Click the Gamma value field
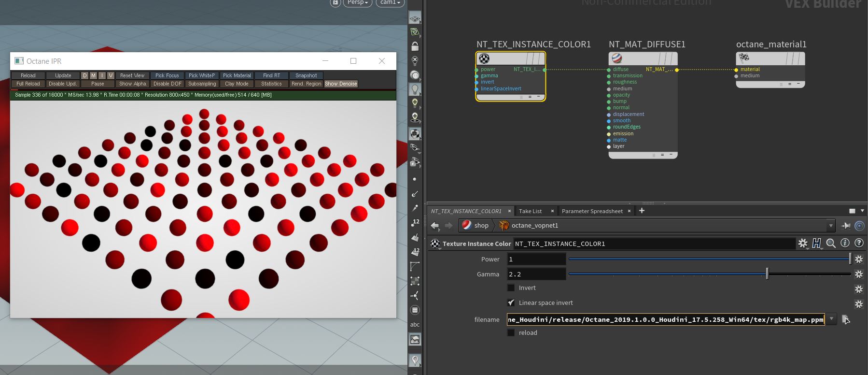 (x=536, y=274)
